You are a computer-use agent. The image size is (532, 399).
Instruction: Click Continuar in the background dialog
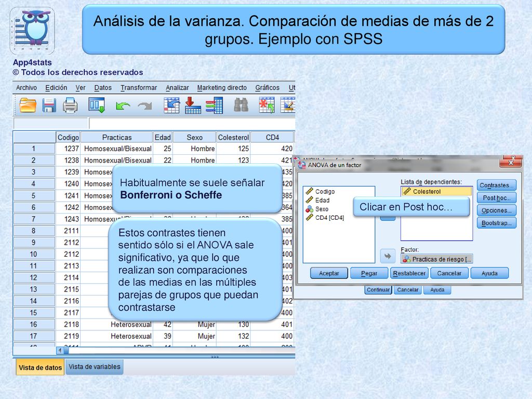(378, 290)
